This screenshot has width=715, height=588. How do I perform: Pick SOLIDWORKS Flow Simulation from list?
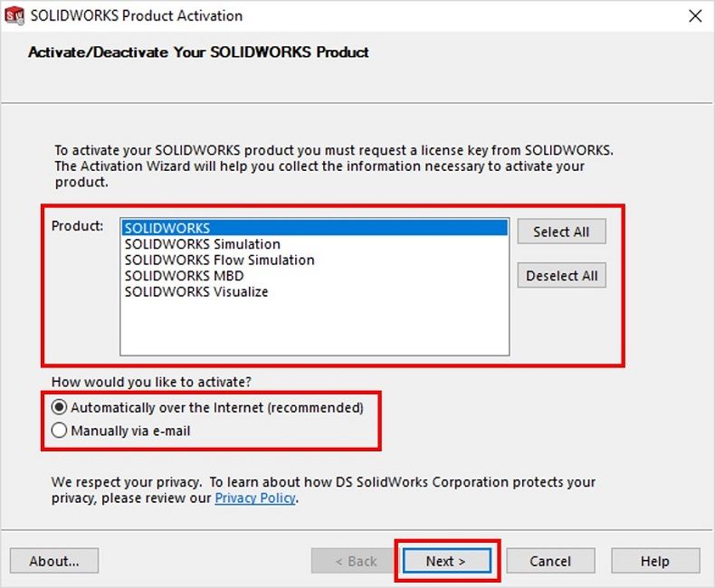(220, 260)
